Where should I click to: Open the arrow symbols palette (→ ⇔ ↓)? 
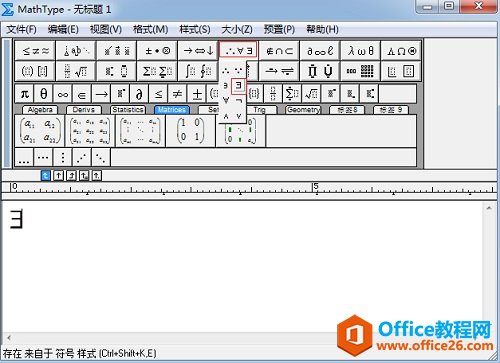[x=198, y=51]
